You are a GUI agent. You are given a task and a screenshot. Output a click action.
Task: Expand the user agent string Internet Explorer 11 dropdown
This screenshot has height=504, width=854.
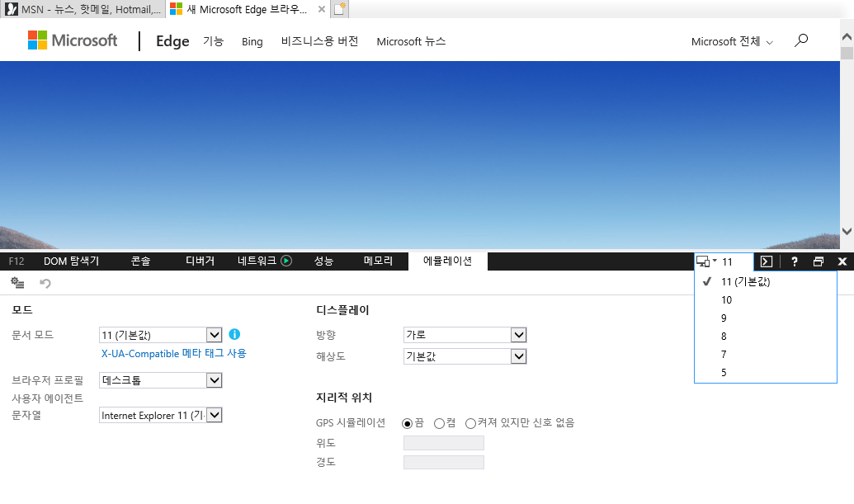(215, 415)
